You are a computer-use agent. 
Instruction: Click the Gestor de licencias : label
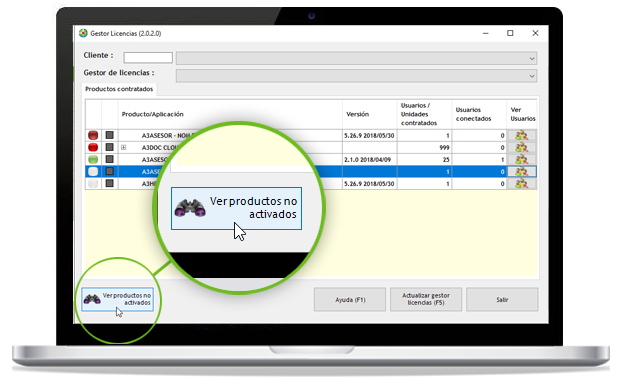tap(119, 73)
